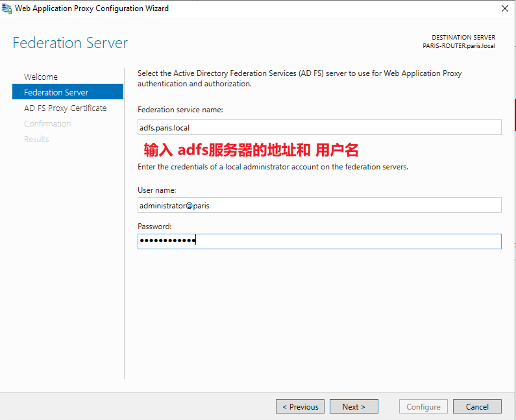The image size is (516, 420).
Task: Click the Password input field
Action: (319, 241)
